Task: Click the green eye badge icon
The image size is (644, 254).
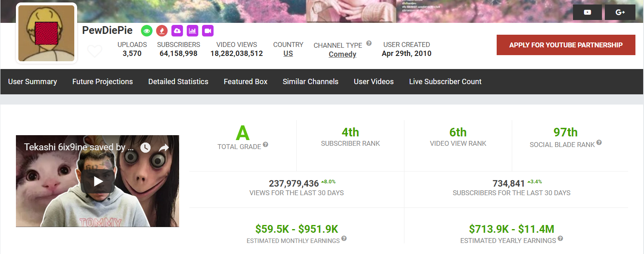Action: point(147,31)
